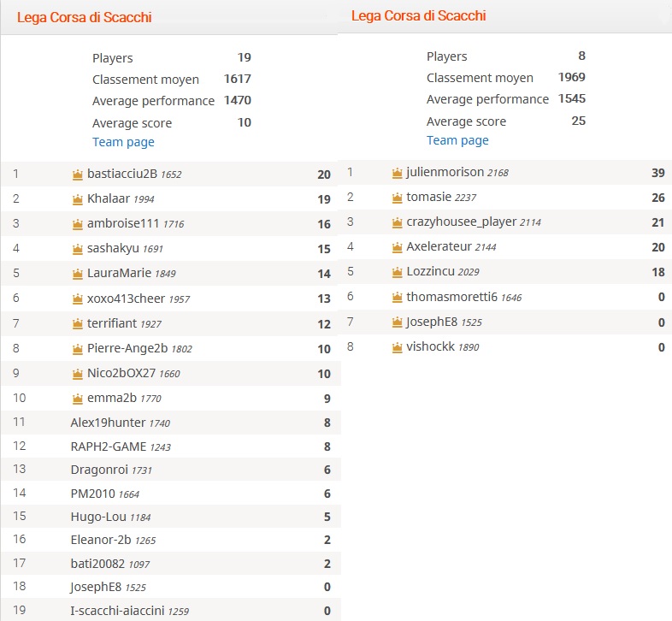Click right Lega Corsa di Scacchi title
The image size is (672, 621).
point(419,15)
